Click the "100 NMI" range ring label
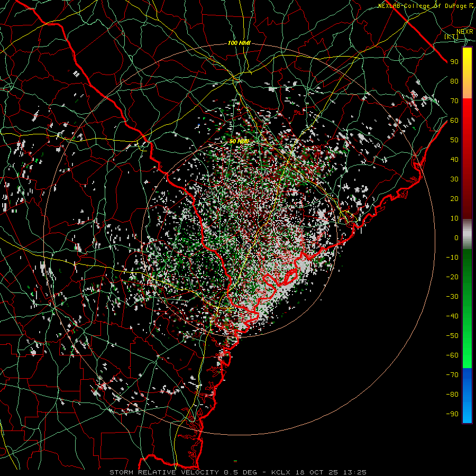This screenshot has width=476, height=476. 239,43
